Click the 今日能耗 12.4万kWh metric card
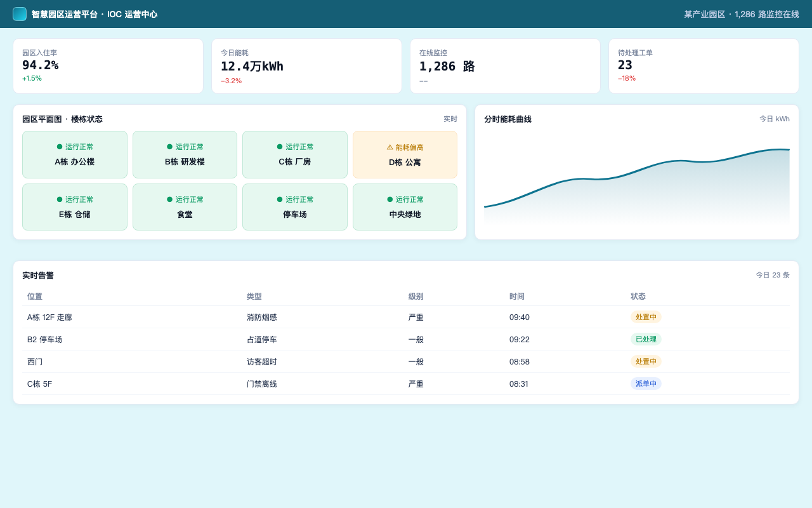812x508 pixels. [306, 66]
